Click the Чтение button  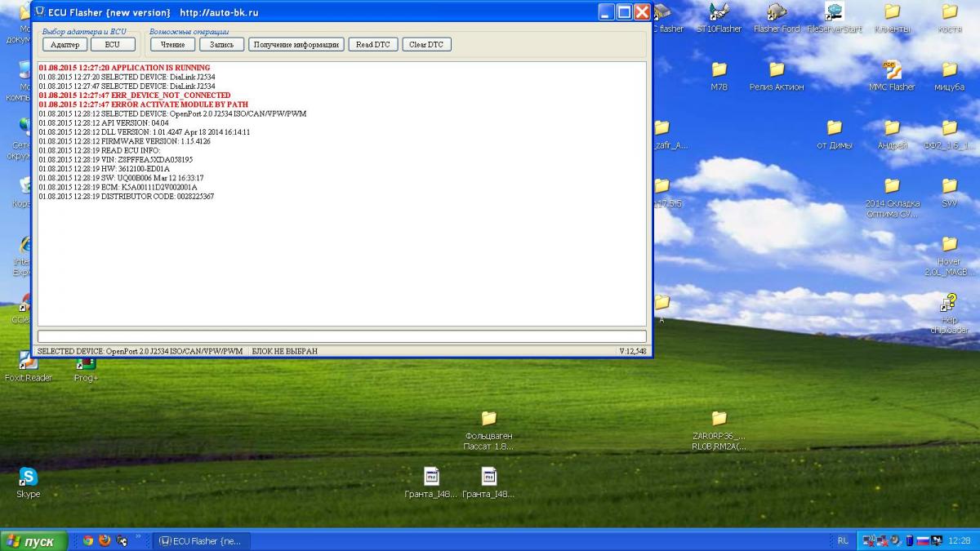point(172,45)
